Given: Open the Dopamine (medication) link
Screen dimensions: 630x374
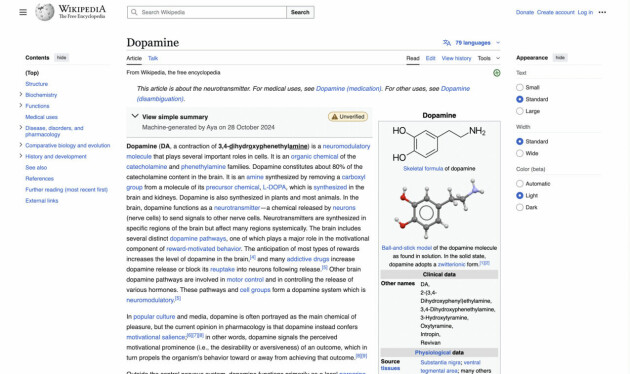Looking at the screenshot, I should click(x=348, y=88).
